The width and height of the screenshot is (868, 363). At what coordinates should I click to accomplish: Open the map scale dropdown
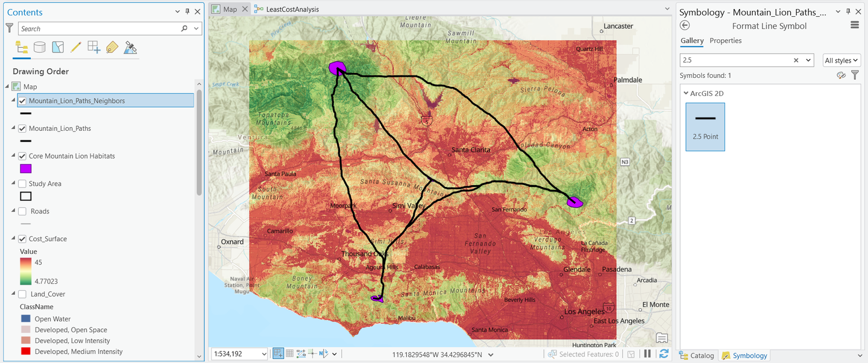click(263, 355)
